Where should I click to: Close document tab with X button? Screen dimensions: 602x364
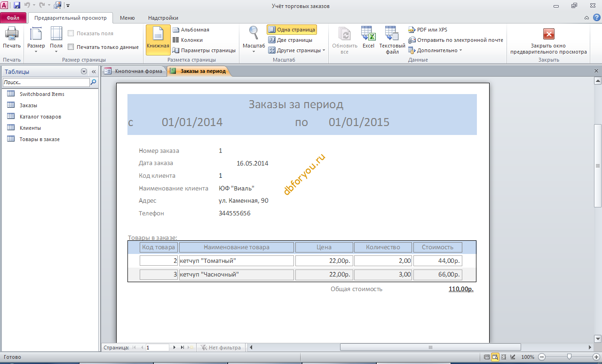pyautogui.click(x=596, y=71)
